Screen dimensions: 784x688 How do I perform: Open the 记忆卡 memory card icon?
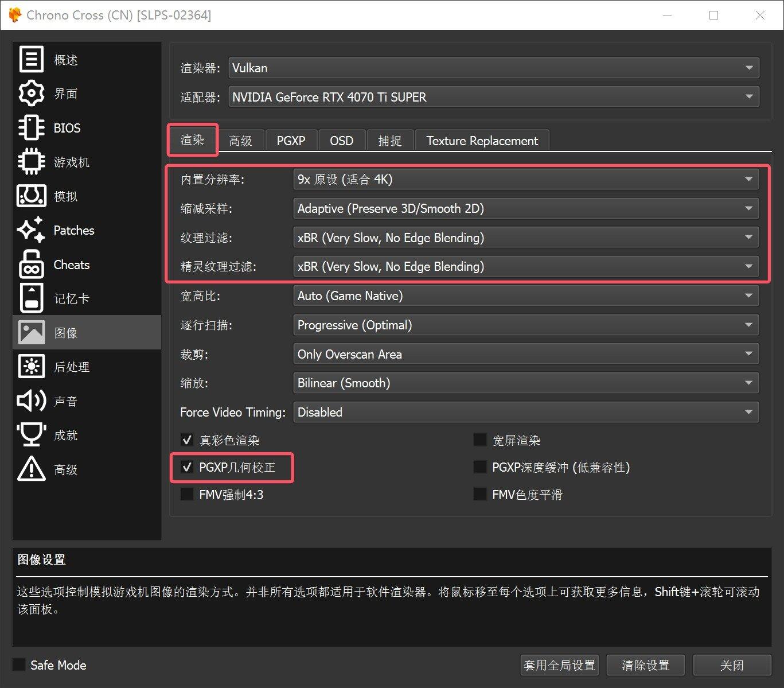[31, 298]
